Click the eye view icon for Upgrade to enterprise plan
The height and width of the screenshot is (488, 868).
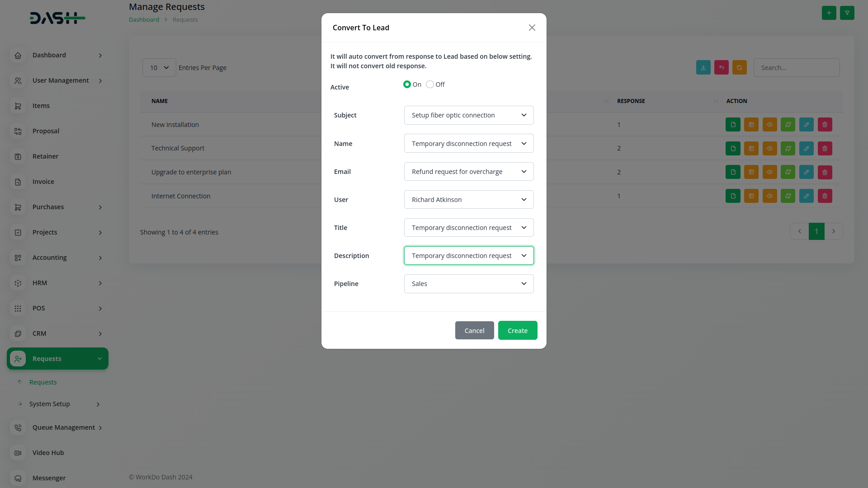click(x=769, y=172)
